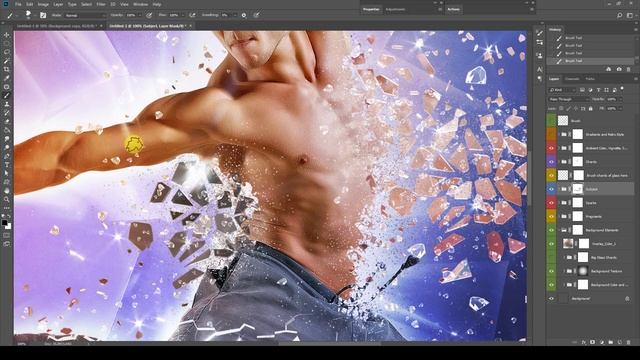Select the Type tool

tap(7, 164)
